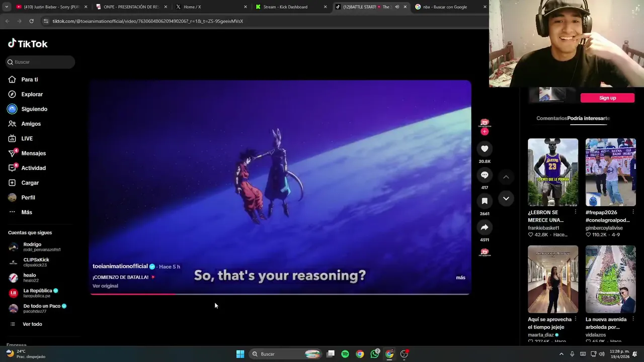This screenshot has height=362, width=644.
Task: Go back with browser back arrow
Action: point(7,21)
